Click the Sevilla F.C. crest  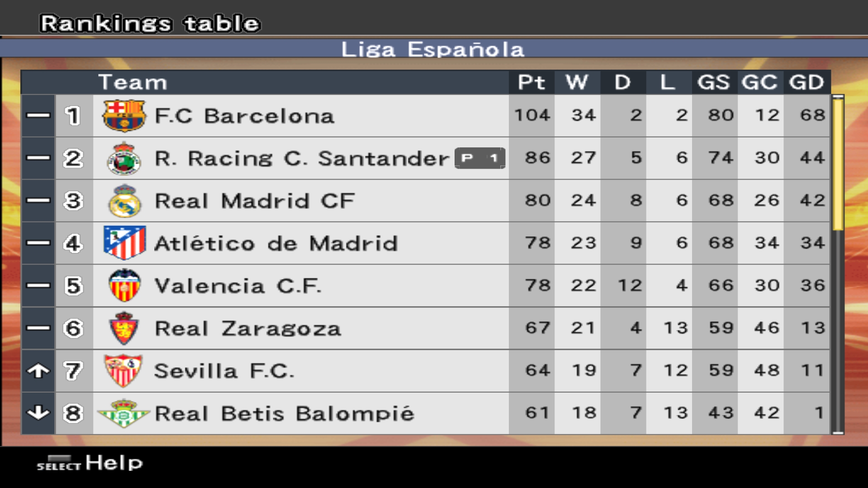[123, 370]
